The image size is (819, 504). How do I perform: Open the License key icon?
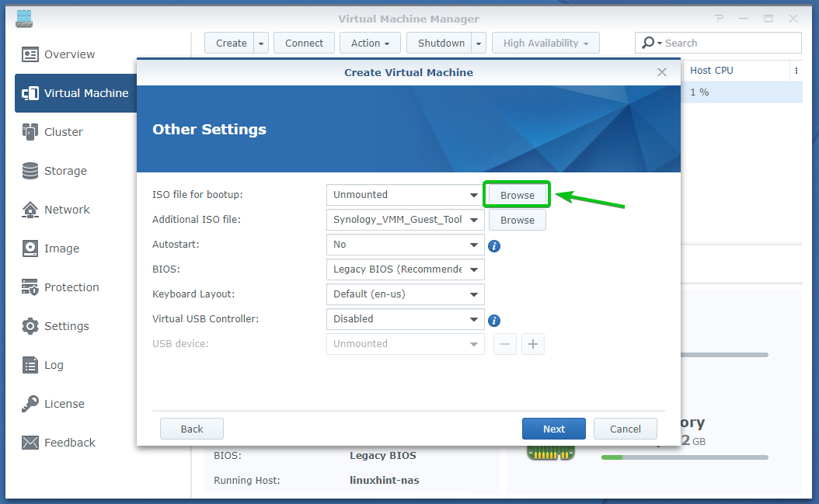(x=30, y=404)
